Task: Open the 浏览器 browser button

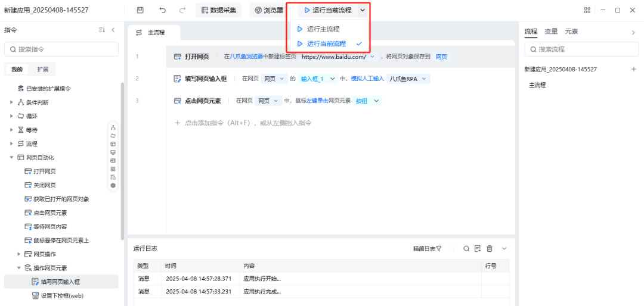Action: 269,10
